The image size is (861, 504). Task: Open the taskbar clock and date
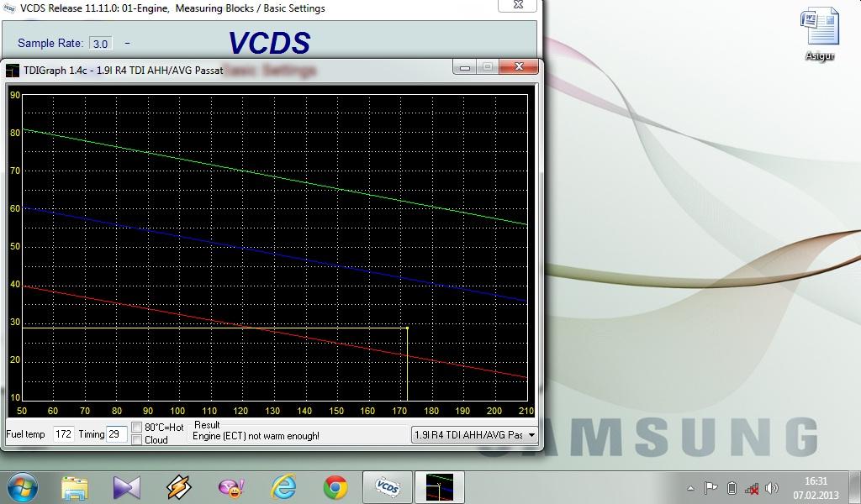coord(816,488)
